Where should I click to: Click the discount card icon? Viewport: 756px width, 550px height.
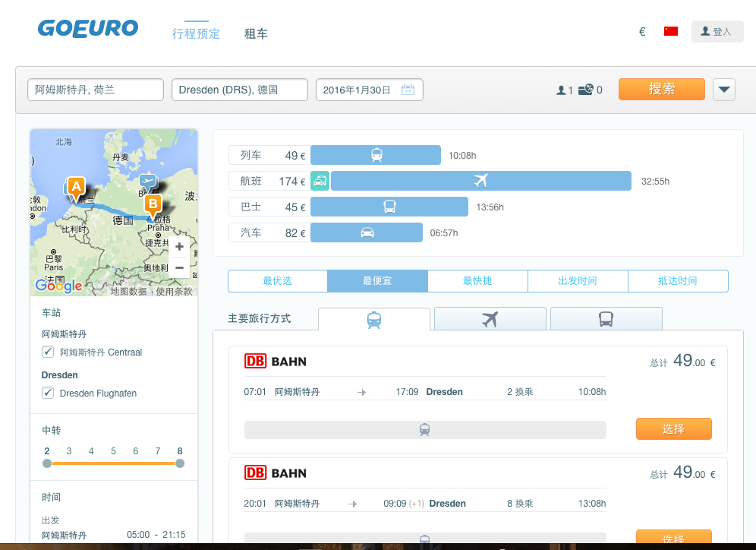(x=586, y=89)
